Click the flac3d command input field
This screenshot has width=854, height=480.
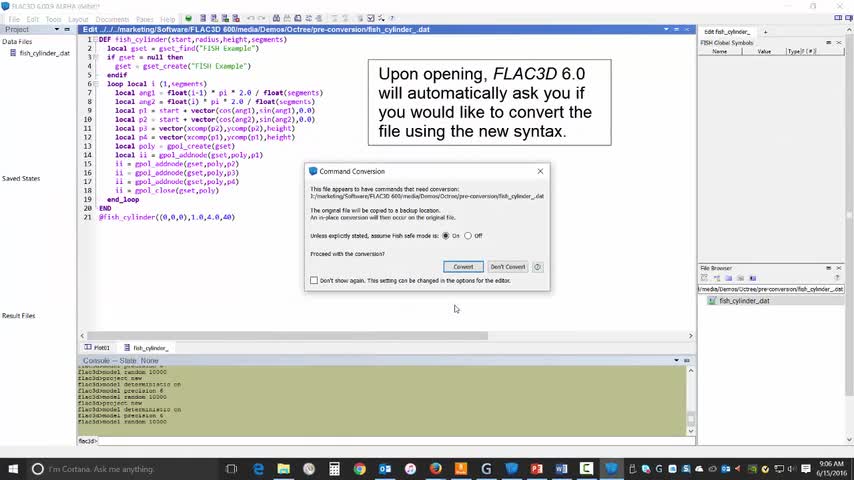tap(396, 441)
